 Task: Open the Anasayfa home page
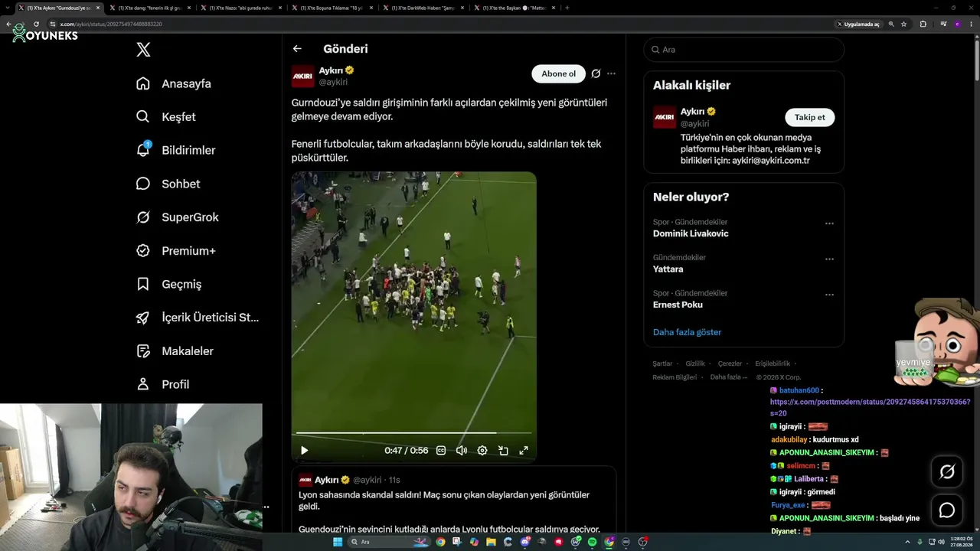pyautogui.click(x=174, y=83)
